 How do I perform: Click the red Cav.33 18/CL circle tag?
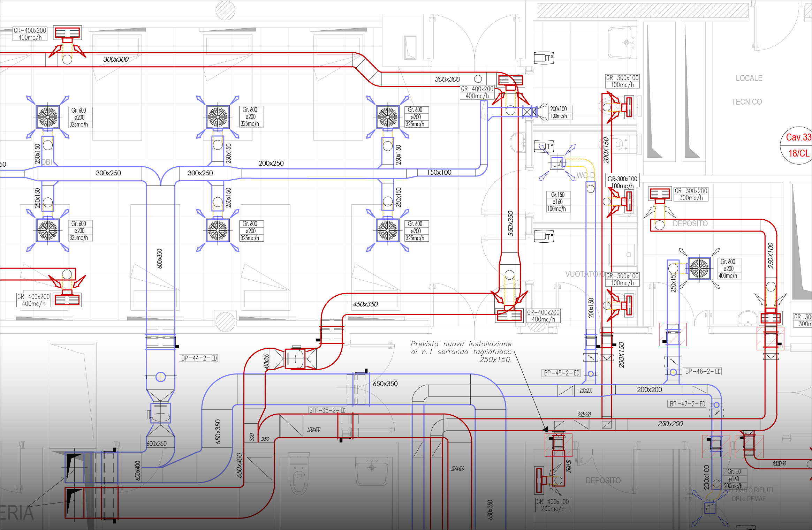coord(798,145)
